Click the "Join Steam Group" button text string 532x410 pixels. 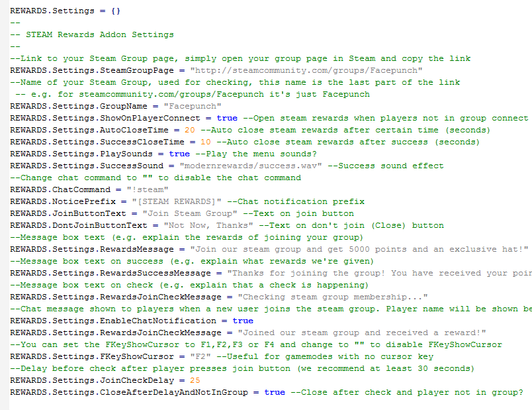pos(190,213)
